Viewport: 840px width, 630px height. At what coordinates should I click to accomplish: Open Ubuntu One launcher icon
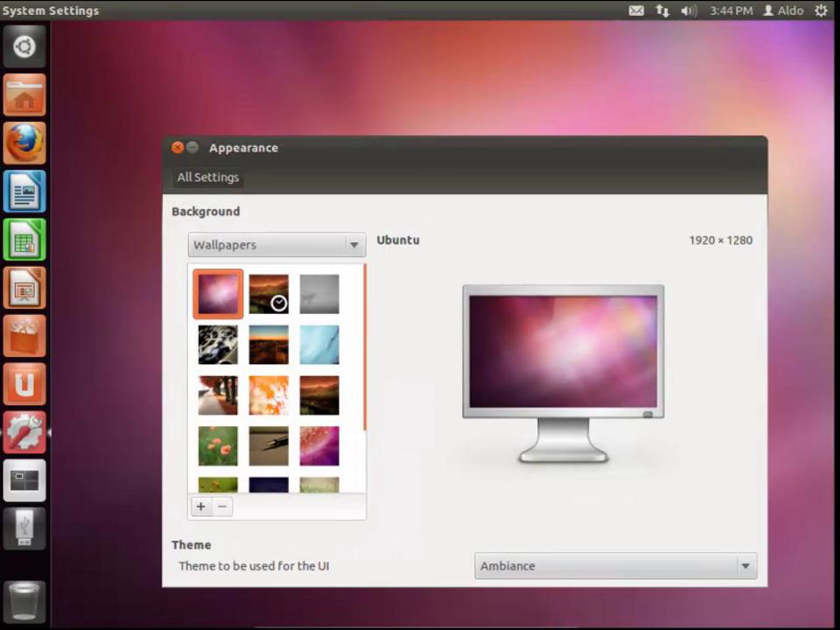tap(24, 384)
